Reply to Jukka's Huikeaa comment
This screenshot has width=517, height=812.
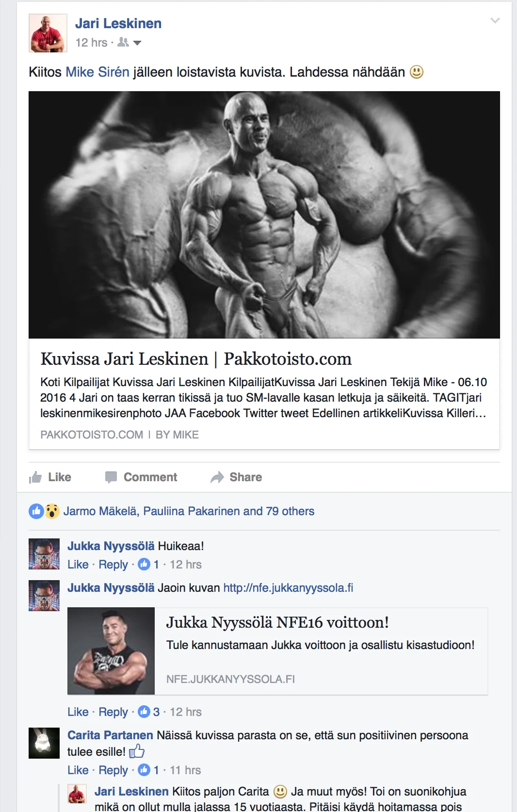click(x=113, y=565)
